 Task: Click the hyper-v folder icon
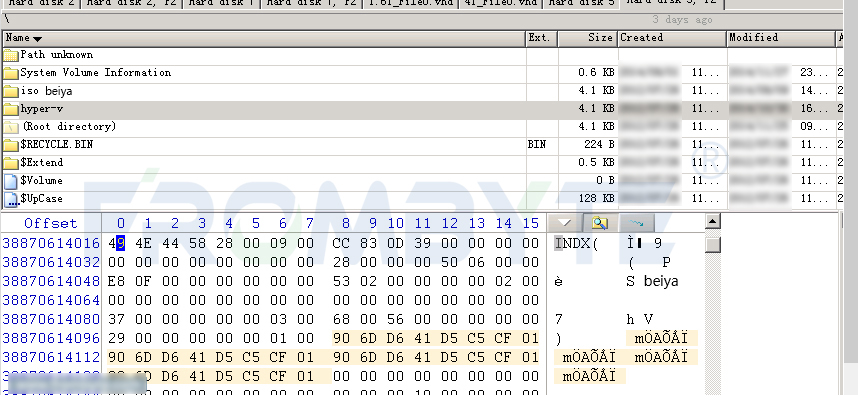point(11,109)
